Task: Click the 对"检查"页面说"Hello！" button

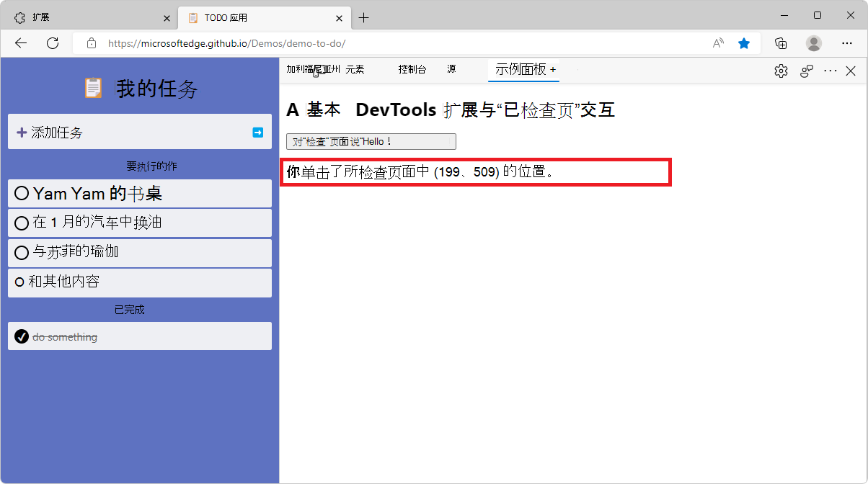Action: pos(371,141)
